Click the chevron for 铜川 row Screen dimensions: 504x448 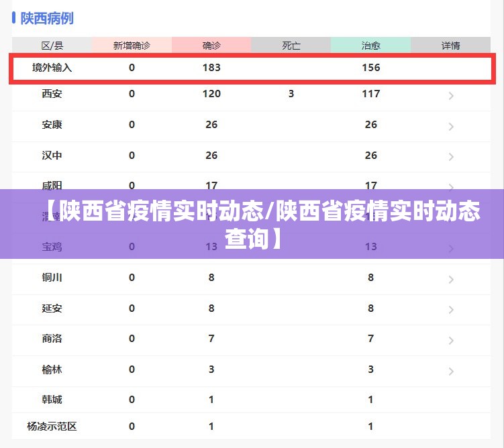point(451,280)
